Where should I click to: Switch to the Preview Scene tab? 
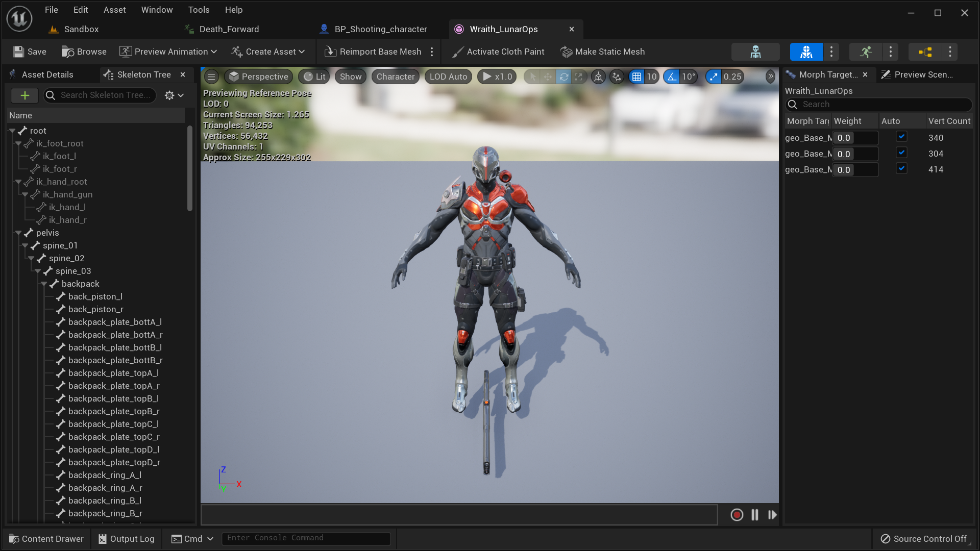[x=917, y=74]
